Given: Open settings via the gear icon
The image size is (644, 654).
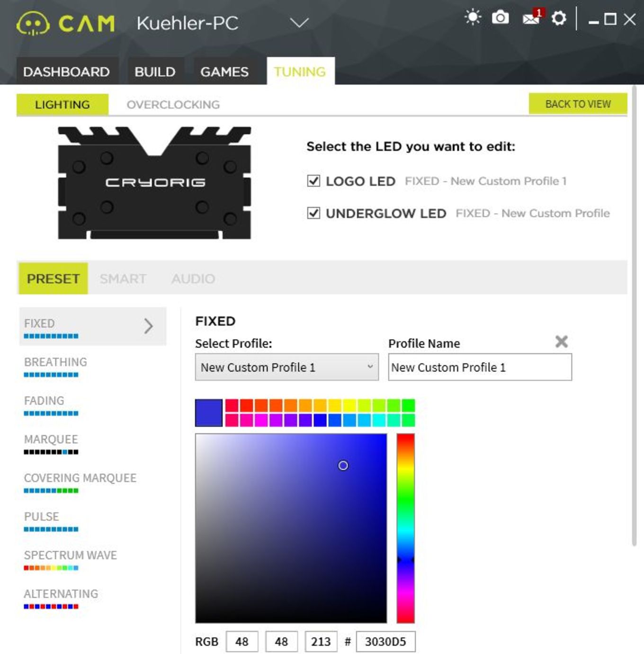Looking at the screenshot, I should coord(559,18).
